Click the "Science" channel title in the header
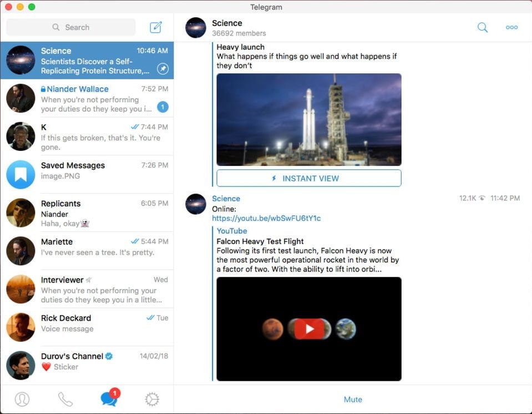The image size is (532, 414). tap(227, 23)
